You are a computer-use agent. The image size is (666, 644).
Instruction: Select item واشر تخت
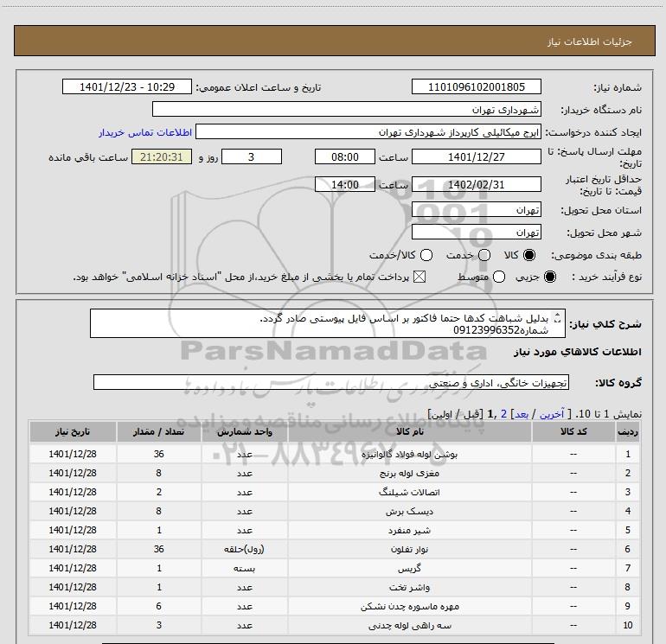coord(409,588)
